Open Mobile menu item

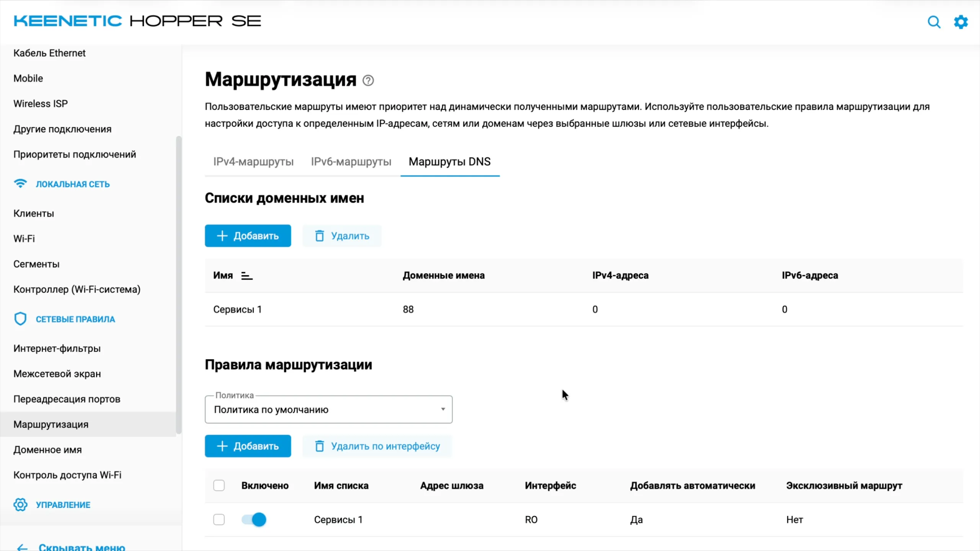tap(28, 78)
